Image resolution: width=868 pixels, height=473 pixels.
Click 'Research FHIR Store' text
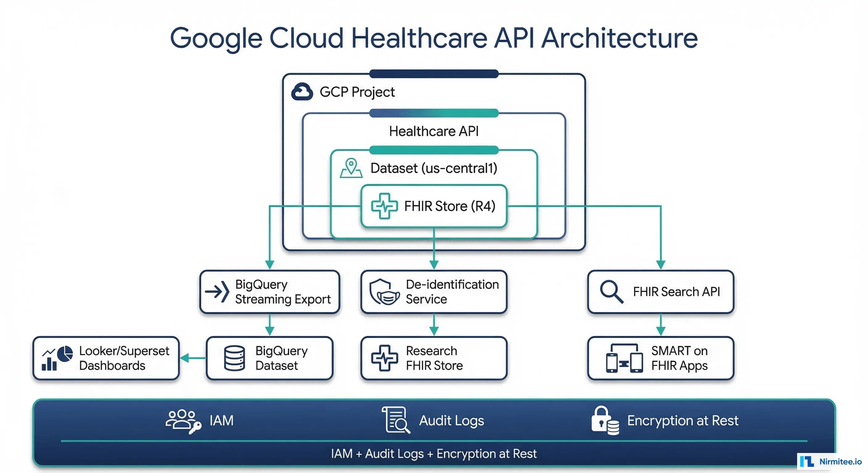434,358
